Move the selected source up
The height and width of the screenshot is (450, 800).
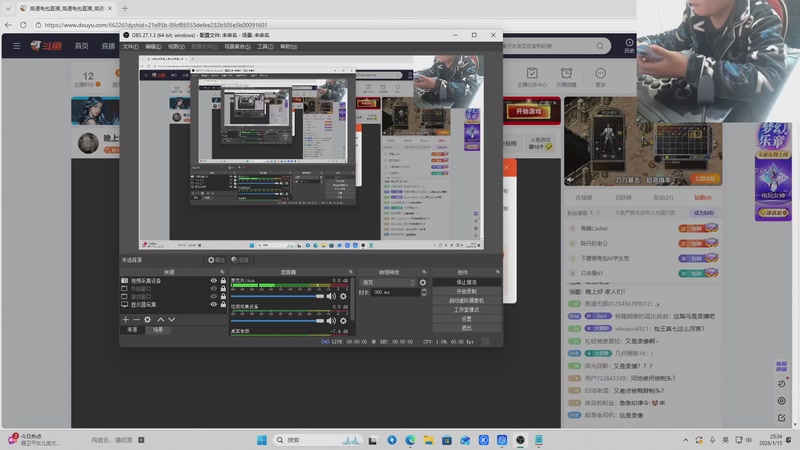pos(161,319)
